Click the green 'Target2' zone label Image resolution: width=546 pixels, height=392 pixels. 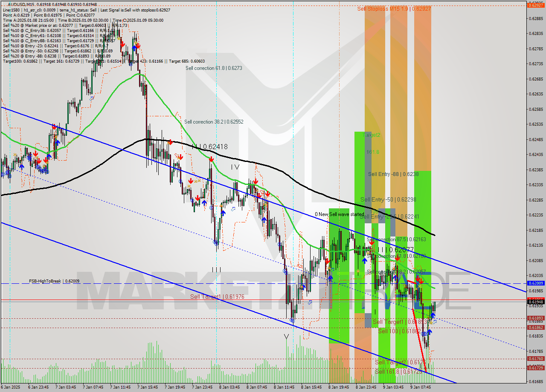372,135
